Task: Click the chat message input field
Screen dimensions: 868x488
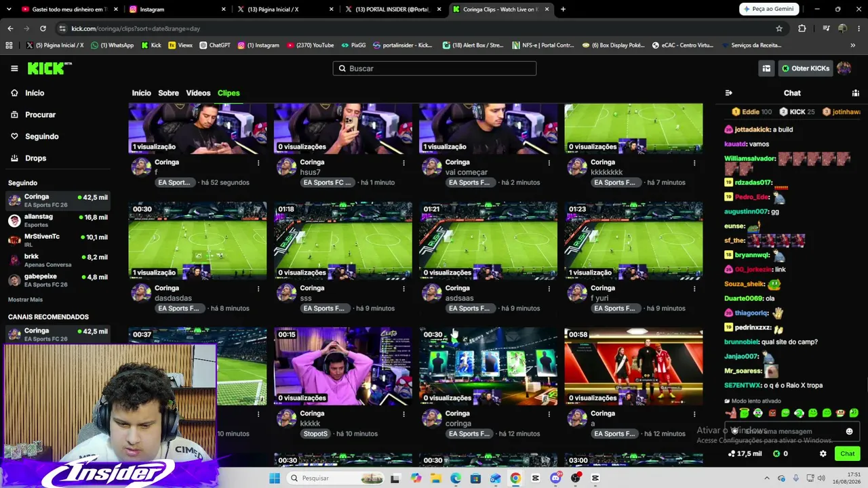Action: (792, 431)
